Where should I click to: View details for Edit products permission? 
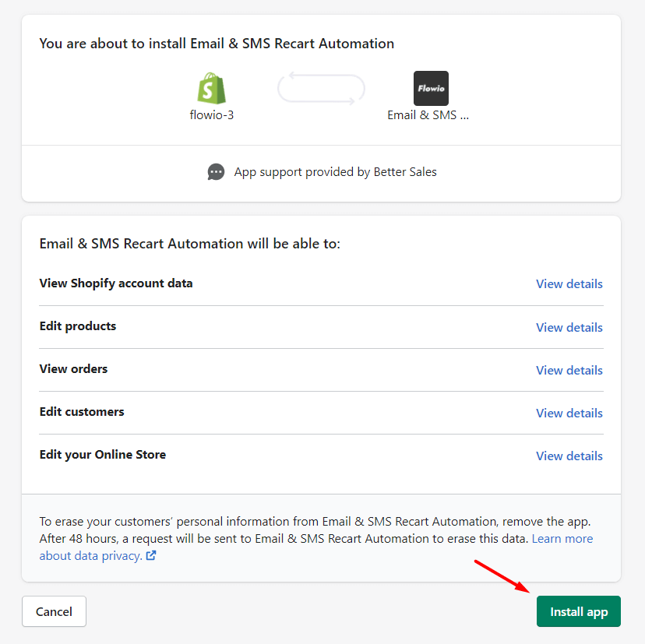[569, 327]
